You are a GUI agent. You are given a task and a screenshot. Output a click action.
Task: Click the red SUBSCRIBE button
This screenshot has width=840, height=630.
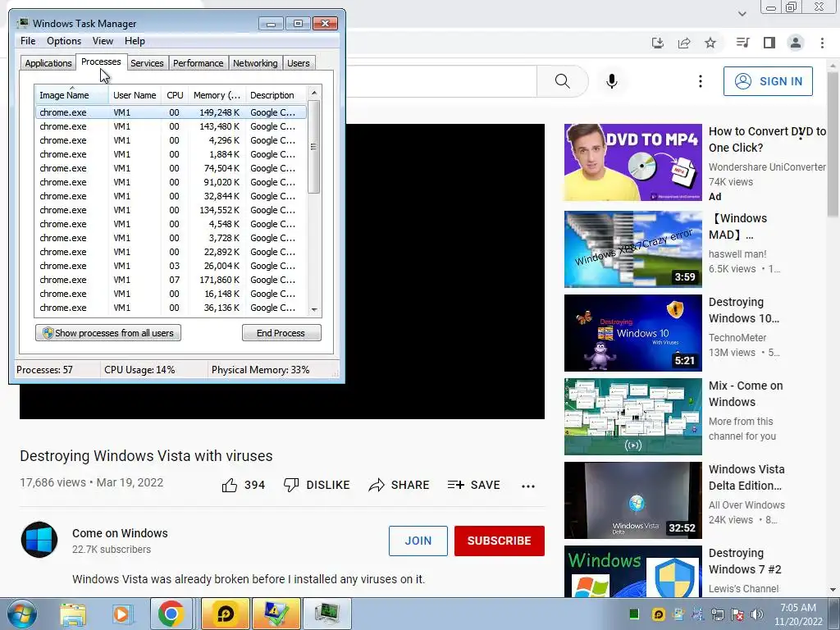[x=500, y=541]
